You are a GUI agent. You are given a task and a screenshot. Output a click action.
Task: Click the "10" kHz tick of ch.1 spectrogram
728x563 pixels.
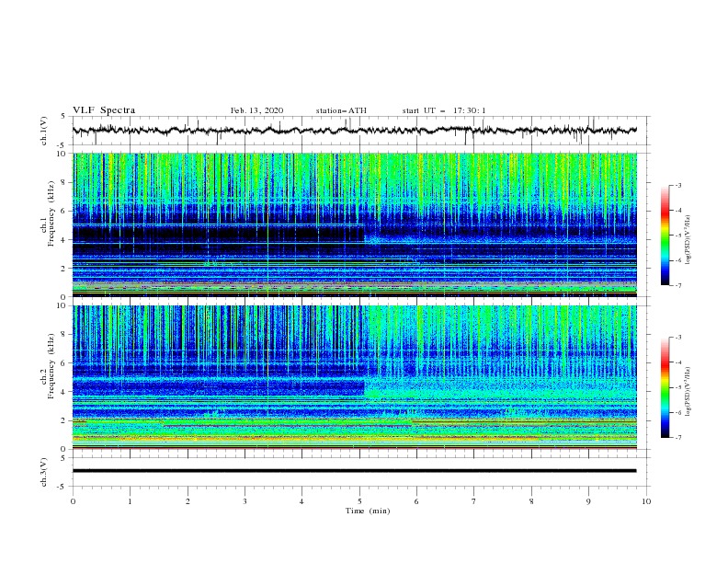click(62, 154)
